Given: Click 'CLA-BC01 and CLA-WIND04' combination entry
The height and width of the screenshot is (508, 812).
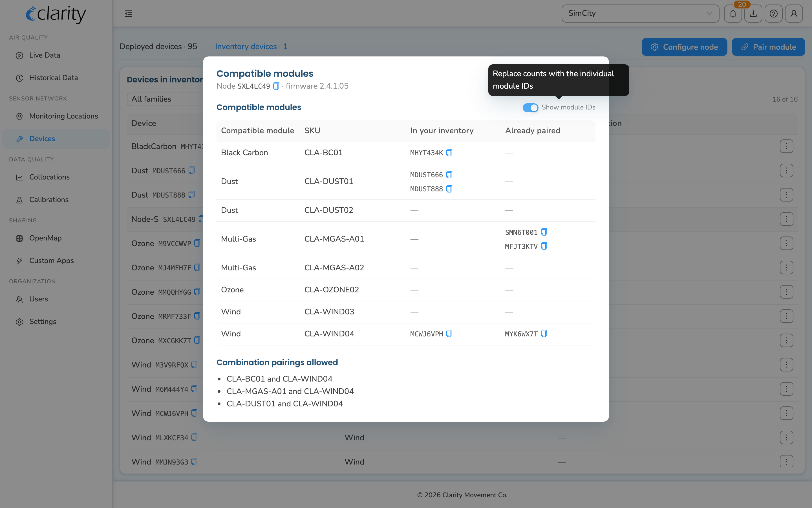Looking at the screenshot, I should click(x=279, y=379).
